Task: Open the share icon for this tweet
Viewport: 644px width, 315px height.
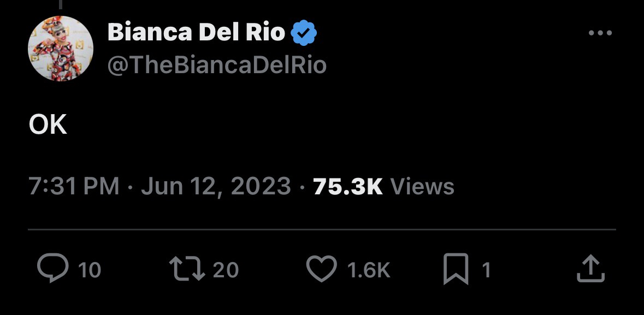Action: click(x=591, y=269)
